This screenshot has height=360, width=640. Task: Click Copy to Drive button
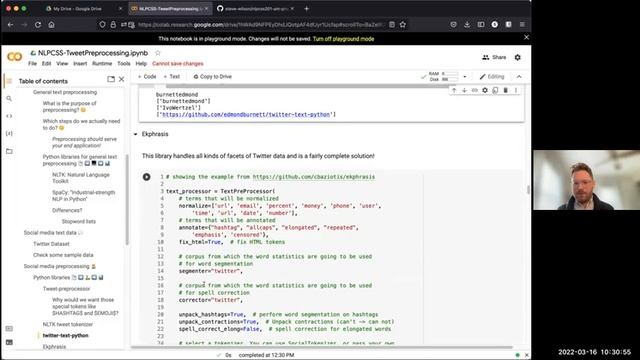[213, 77]
